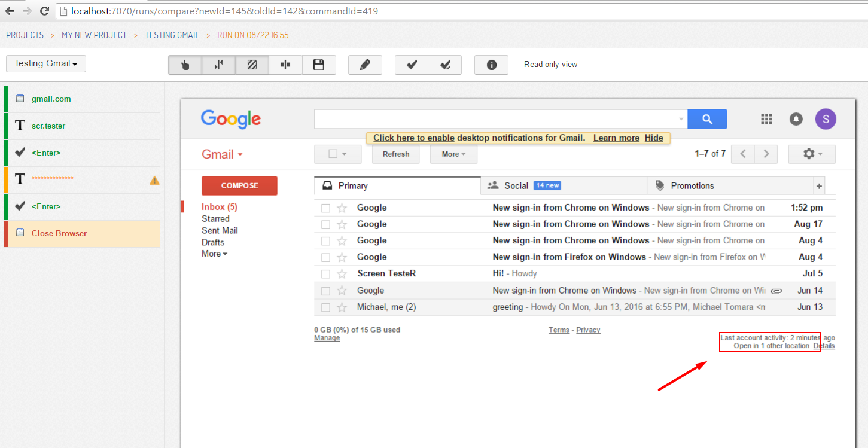
Task: Open the purple S account avatar
Action: tap(826, 119)
